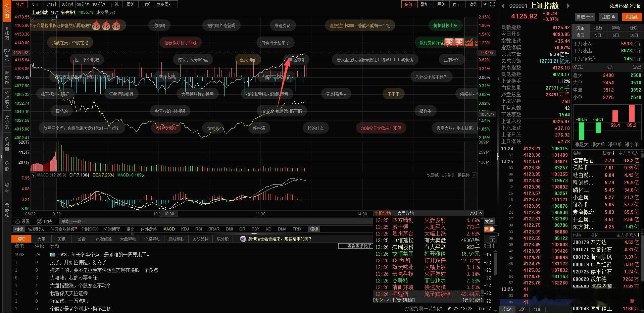This screenshot has height=313, width=644.
Task: Click the 改参数 link on MACD panel
Action: [433, 175]
